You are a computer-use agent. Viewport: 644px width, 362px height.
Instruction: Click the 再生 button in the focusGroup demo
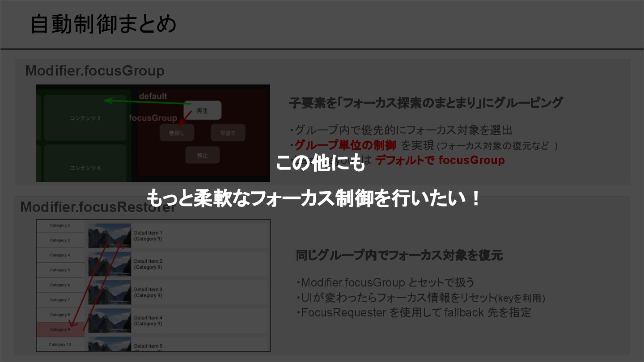pos(202,110)
